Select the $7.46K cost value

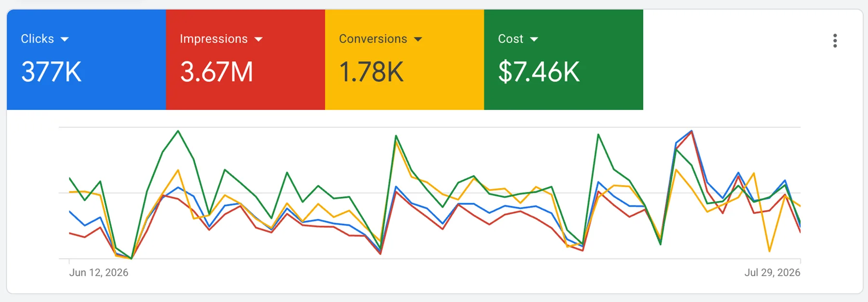tap(539, 72)
